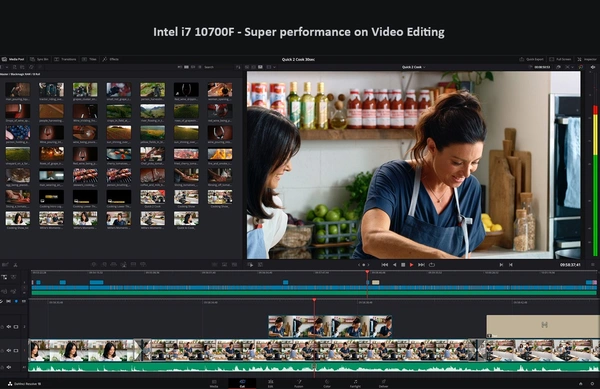Image resolution: width=600 pixels, height=389 pixels.
Task: Click the stop button
Action: (x=403, y=265)
